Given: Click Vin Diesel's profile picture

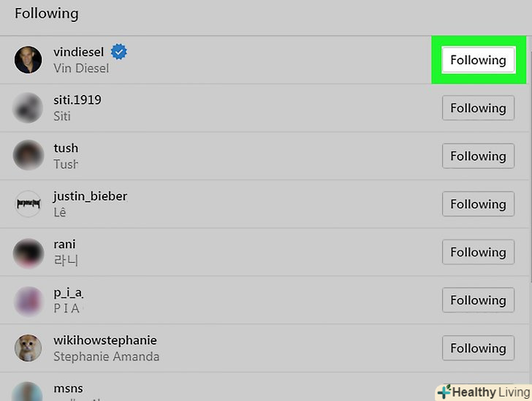Looking at the screenshot, I should pyautogui.click(x=28, y=60).
